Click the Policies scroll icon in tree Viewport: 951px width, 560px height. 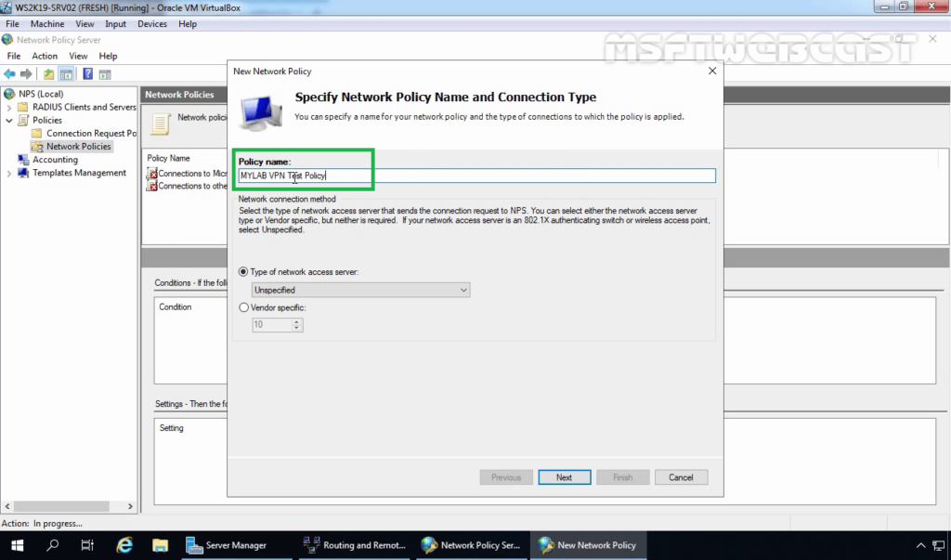(x=23, y=120)
